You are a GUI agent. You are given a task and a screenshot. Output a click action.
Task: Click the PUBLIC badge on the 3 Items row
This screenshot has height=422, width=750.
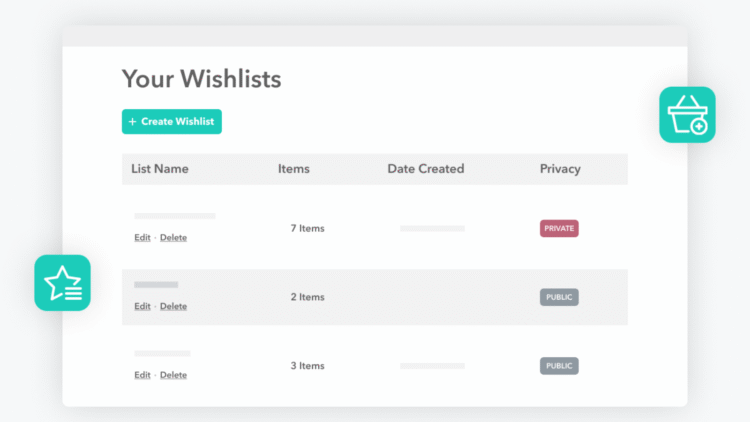click(559, 366)
